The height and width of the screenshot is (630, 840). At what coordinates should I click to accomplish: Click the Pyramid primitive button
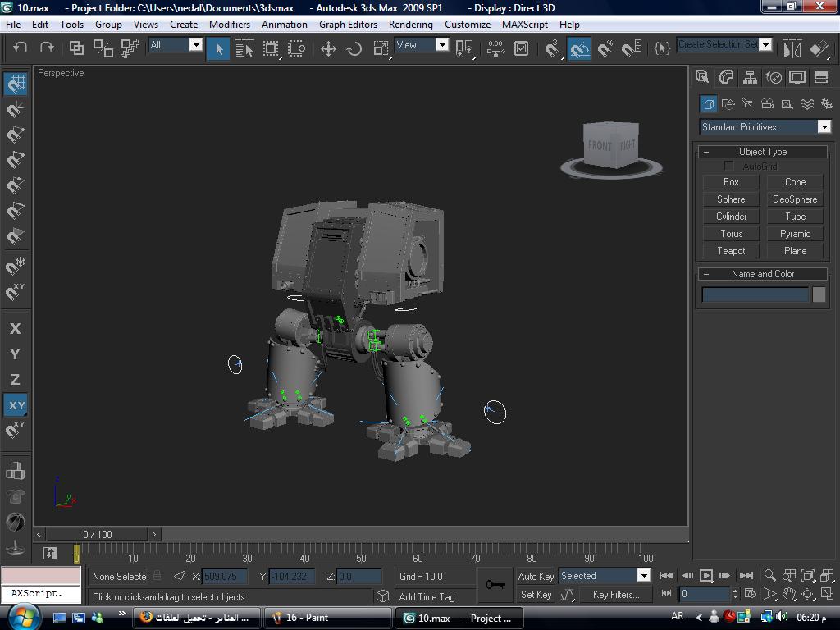click(795, 234)
